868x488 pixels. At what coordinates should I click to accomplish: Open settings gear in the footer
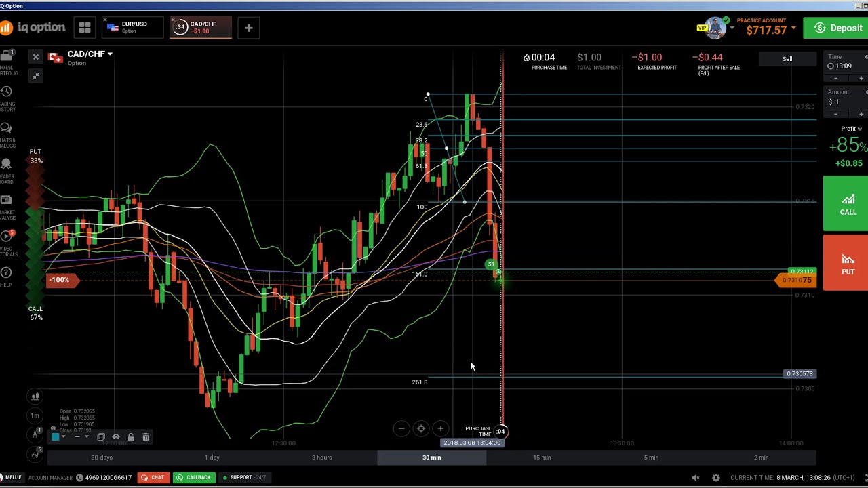716,478
